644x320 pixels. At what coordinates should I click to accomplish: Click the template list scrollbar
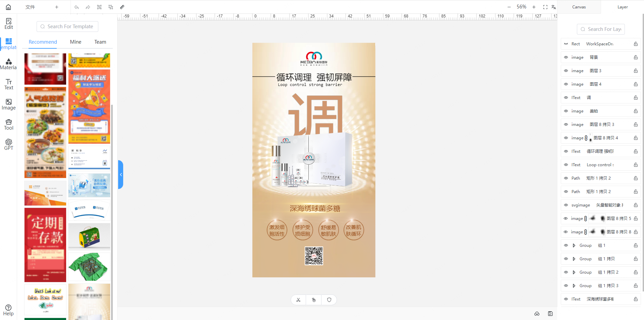pos(112,212)
